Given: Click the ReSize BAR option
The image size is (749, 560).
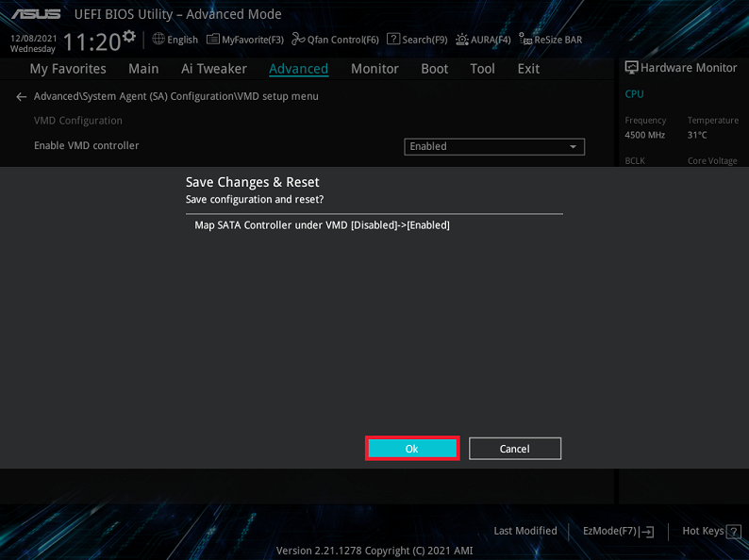Looking at the screenshot, I should pyautogui.click(x=550, y=40).
